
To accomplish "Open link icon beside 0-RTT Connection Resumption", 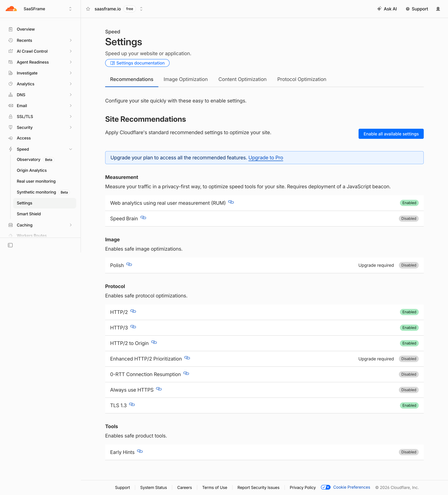I will (186, 373).
